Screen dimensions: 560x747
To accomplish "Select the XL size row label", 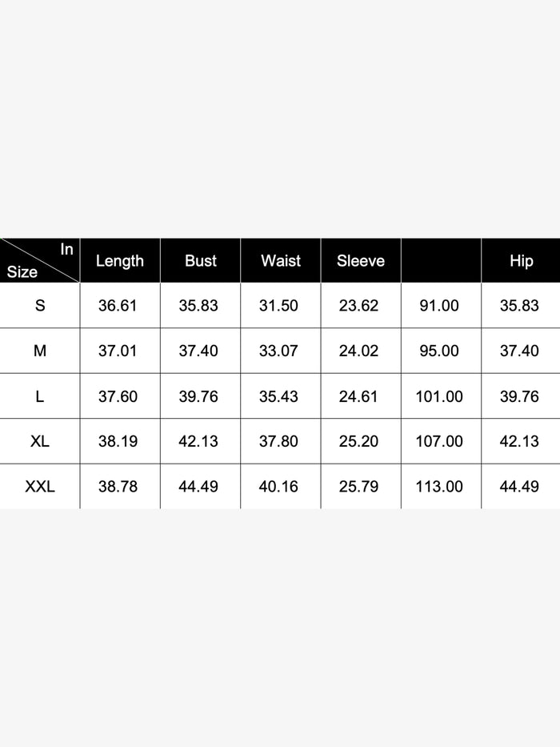I will 40,441.
